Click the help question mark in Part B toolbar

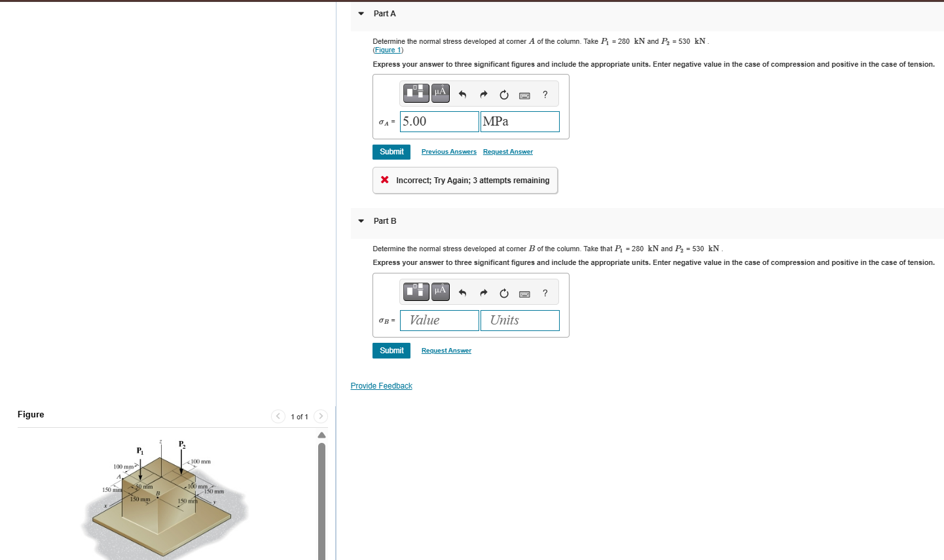pyautogui.click(x=545, y=293)
